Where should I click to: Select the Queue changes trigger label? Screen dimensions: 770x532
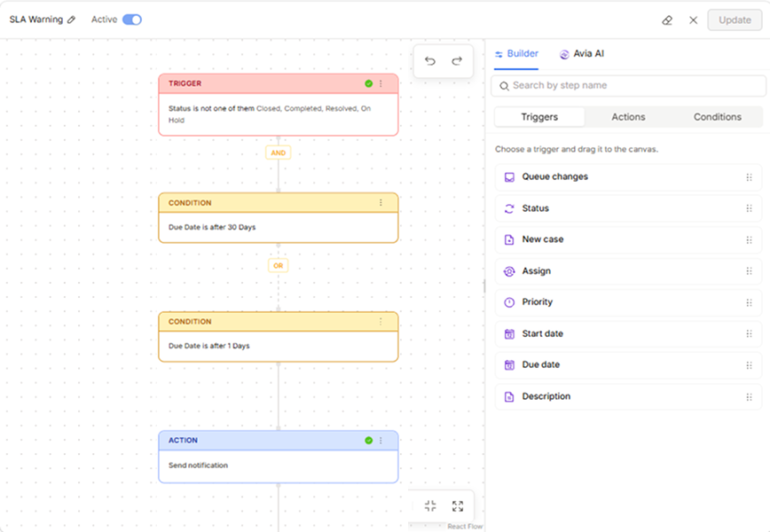coord(555,176)
